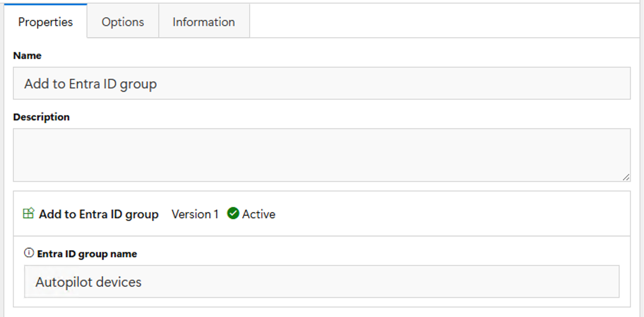
Task: Click the empty area of the step header row
Action: (450, 214)
